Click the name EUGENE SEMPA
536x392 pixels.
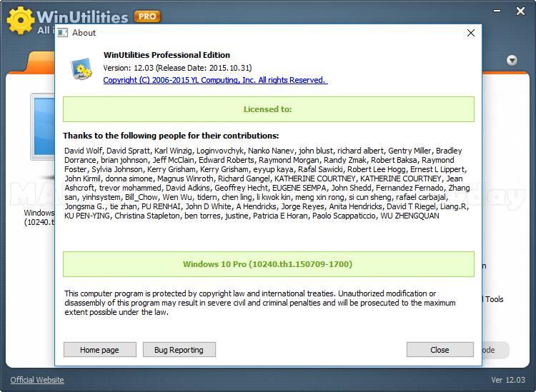click(x=299, y=188)
